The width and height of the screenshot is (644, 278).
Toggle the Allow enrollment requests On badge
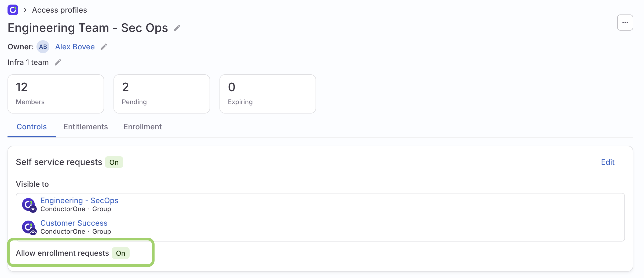pyautogui.click(x=120, y=253)
